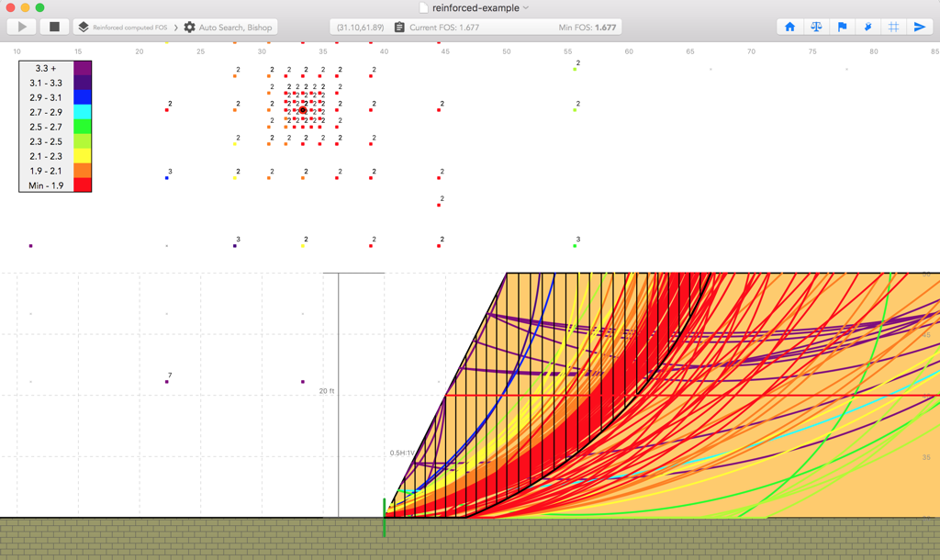Click the blue 2.9 - 3.1 legend swatch
Screen dimensions: 940x560
(x=82, y=97)
